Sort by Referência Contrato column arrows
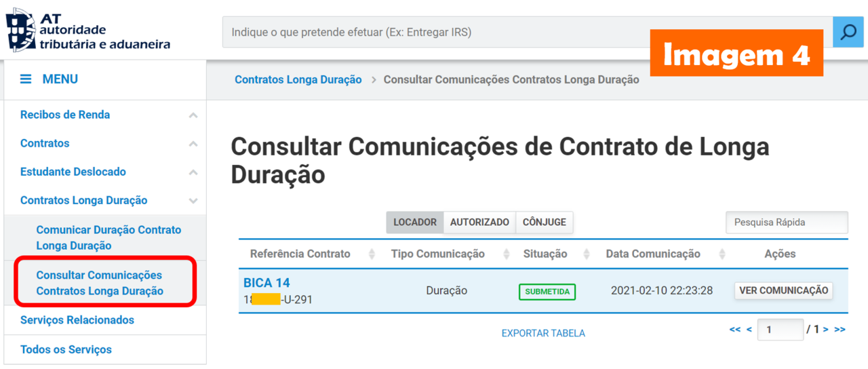The image size is (868, 369). point(372,254)
